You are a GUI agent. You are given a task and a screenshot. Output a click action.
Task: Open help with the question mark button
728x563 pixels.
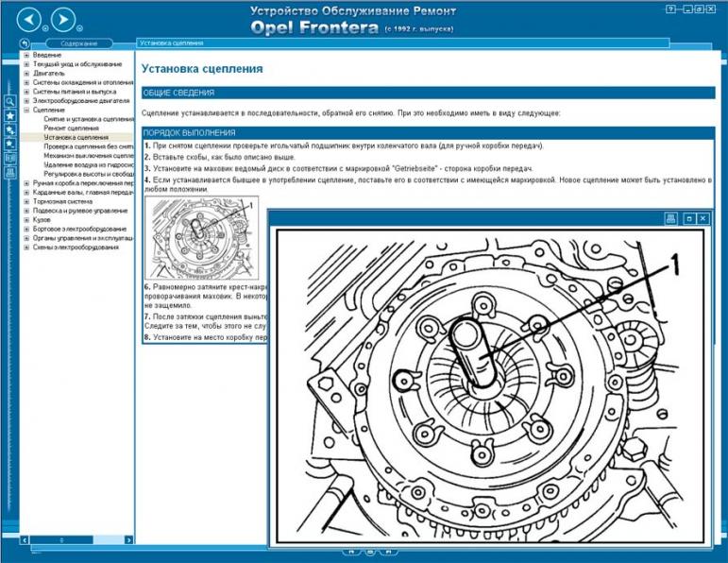point(670,9)
